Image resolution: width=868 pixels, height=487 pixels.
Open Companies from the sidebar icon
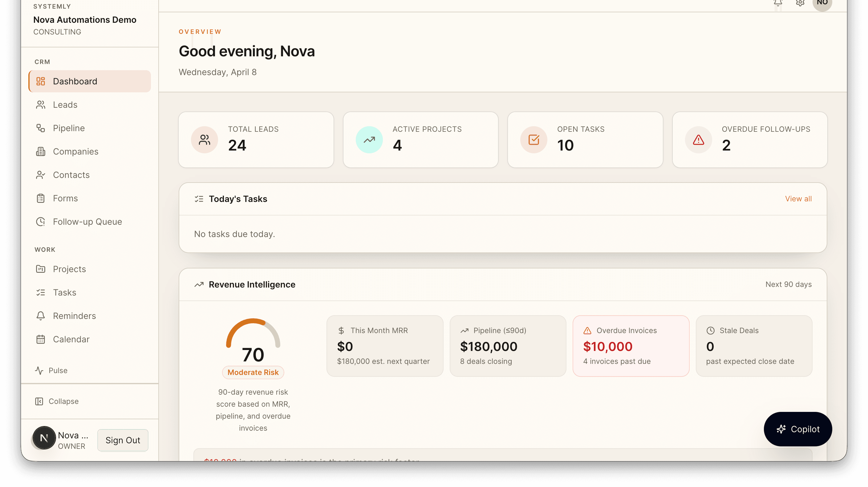coord(41,151)
